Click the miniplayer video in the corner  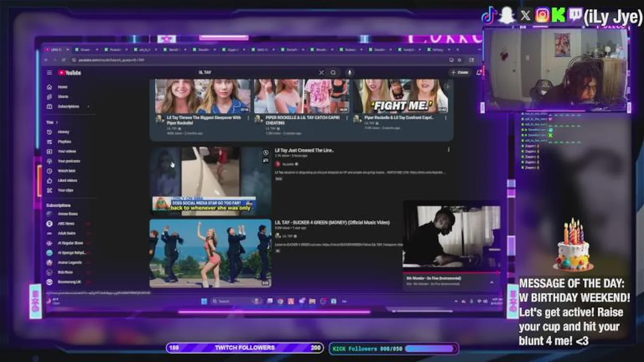tap(452, 237)
